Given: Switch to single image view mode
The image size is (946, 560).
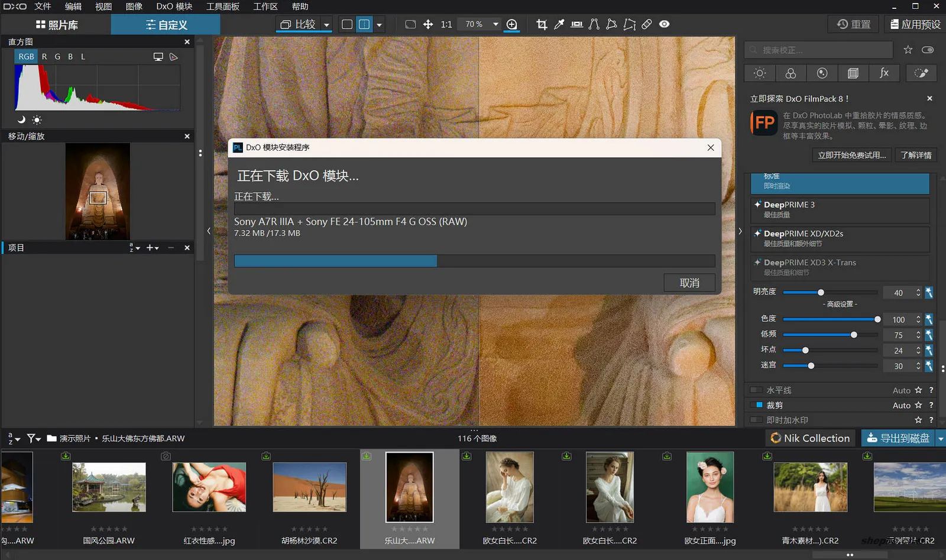Looking at the screenshot, I should coord(347,24).
